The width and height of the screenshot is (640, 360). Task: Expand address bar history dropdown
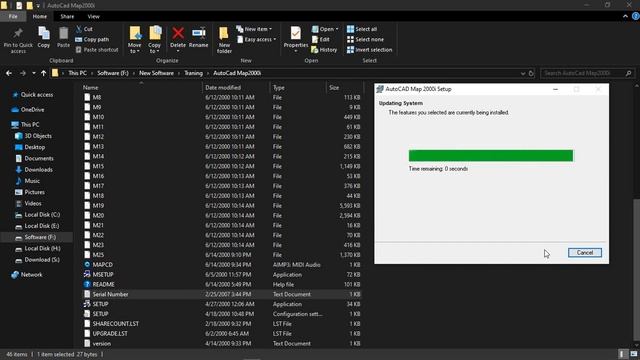[523, 73]
